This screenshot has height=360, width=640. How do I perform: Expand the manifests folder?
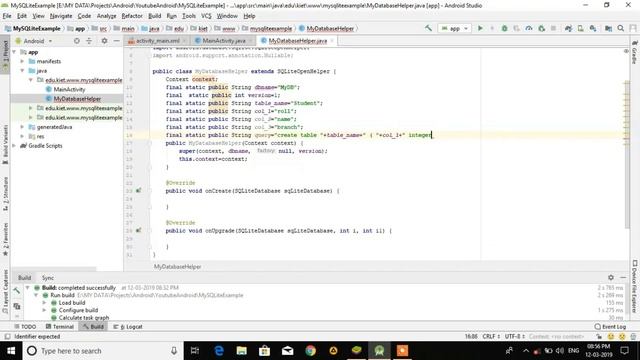coord(22,61)
